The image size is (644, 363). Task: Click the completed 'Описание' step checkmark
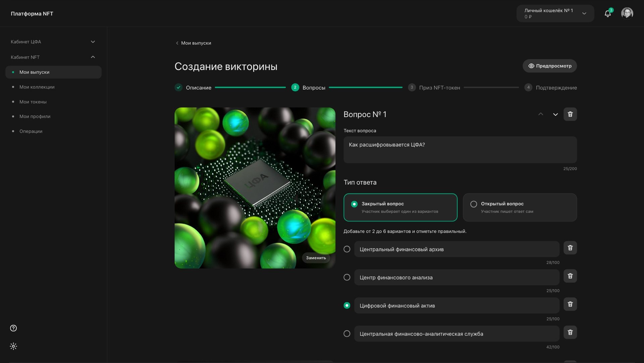178,88
